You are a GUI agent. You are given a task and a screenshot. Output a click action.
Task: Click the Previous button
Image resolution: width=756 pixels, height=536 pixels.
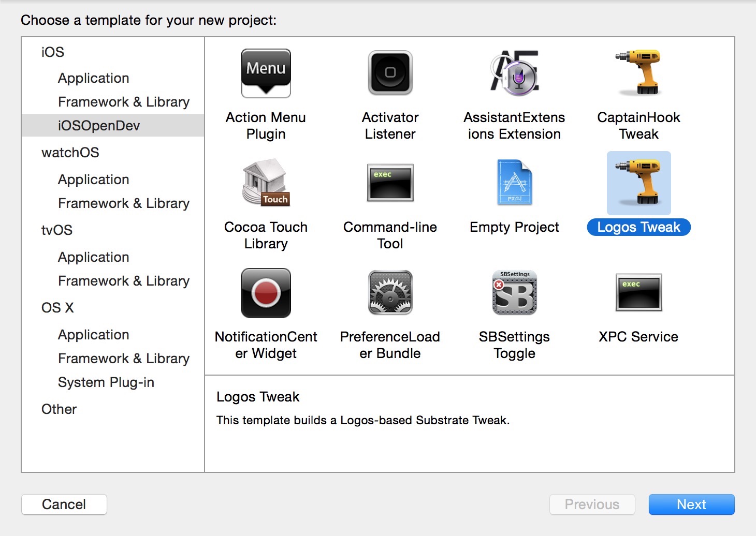click(x=592, y=504)
